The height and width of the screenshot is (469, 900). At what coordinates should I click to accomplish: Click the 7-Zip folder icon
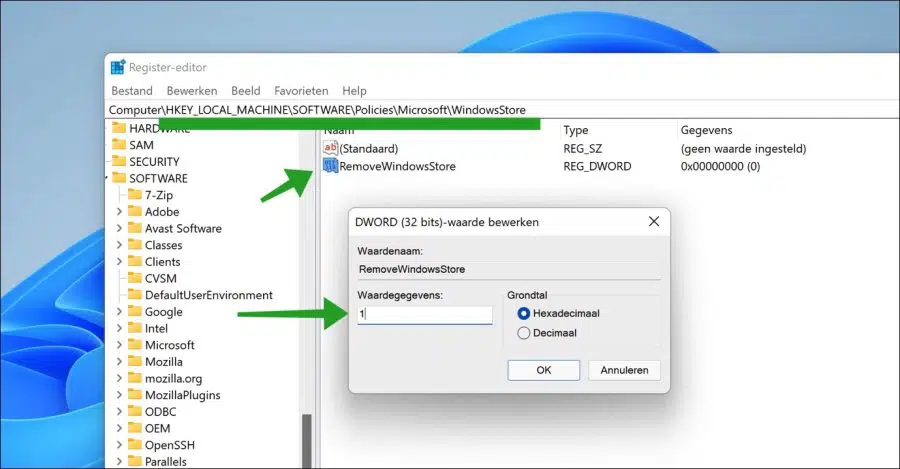(x=135, y=195)
